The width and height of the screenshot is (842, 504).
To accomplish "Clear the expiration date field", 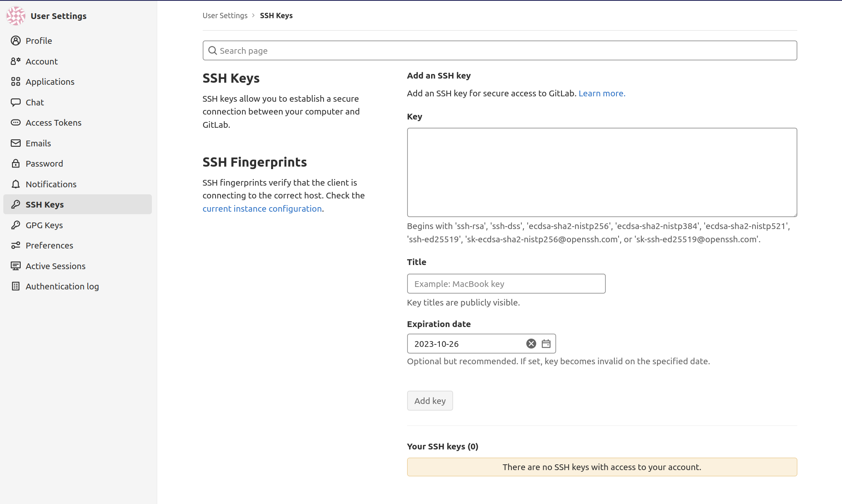I will [x=530, y=343].
